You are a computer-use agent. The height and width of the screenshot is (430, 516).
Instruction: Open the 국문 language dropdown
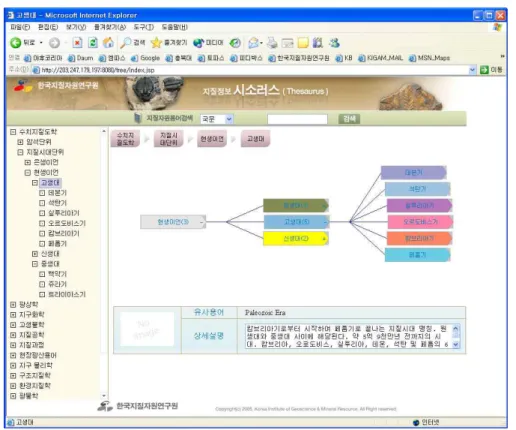tap(216, 119)
